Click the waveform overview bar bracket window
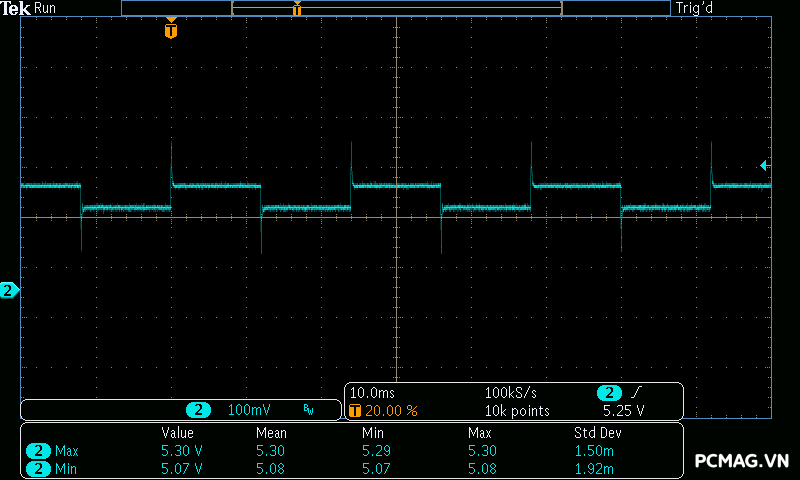Screen dimensions: 800x480 (396, 8)
